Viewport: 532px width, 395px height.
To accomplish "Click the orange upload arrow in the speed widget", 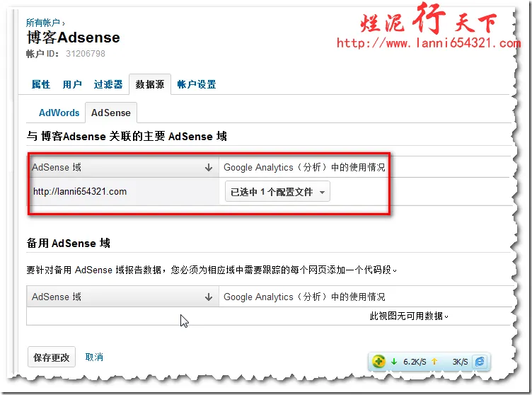I will (434, 362).
